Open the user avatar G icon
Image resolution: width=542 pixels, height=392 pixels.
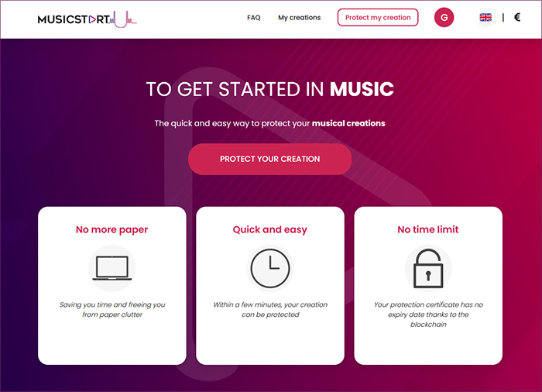click(x=444, y=17)
